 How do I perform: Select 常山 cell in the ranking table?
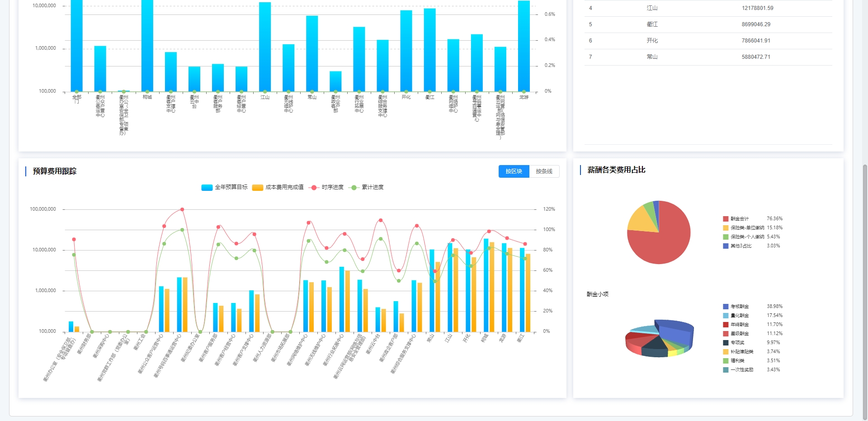point(652,57)
